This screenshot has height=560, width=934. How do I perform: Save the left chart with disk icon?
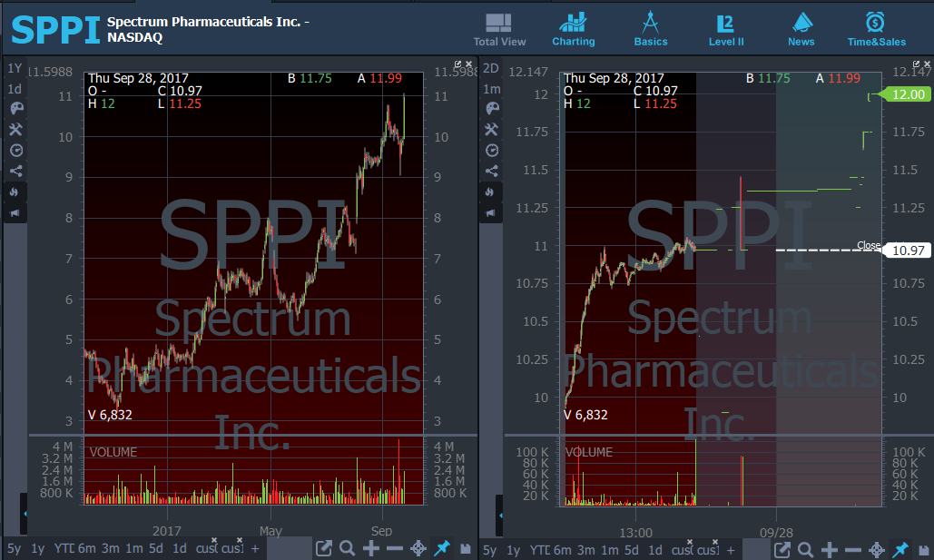(466, 549)
